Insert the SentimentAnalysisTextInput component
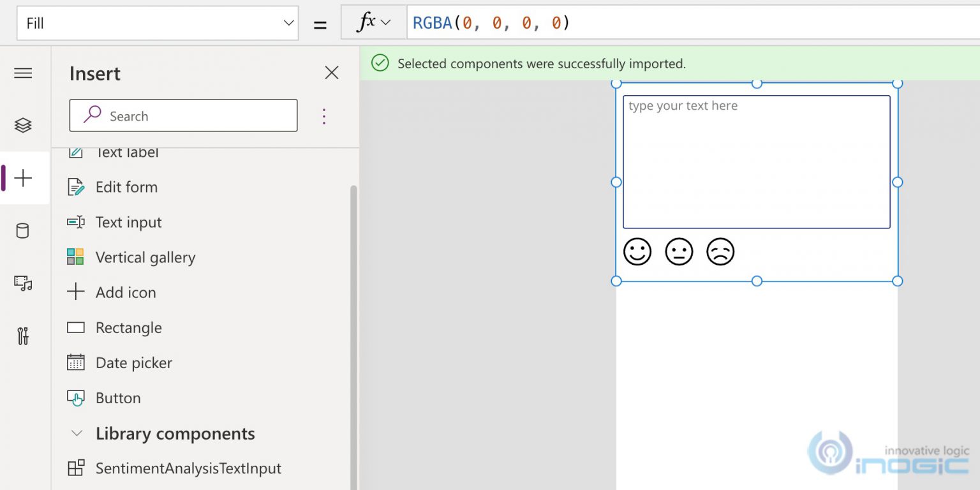 188,468
